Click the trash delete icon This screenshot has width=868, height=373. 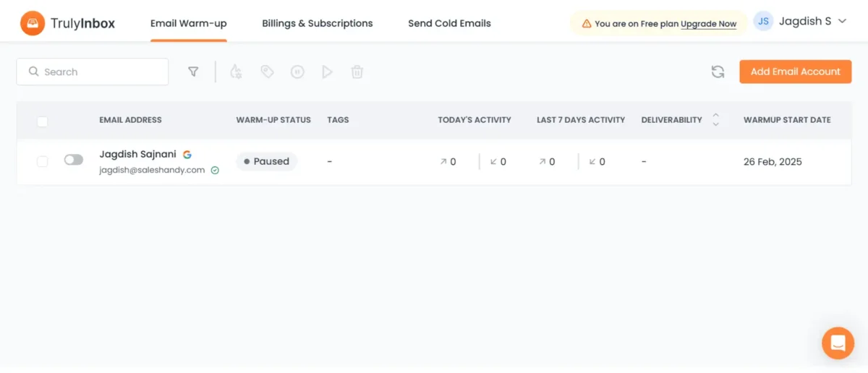point(357,72)
